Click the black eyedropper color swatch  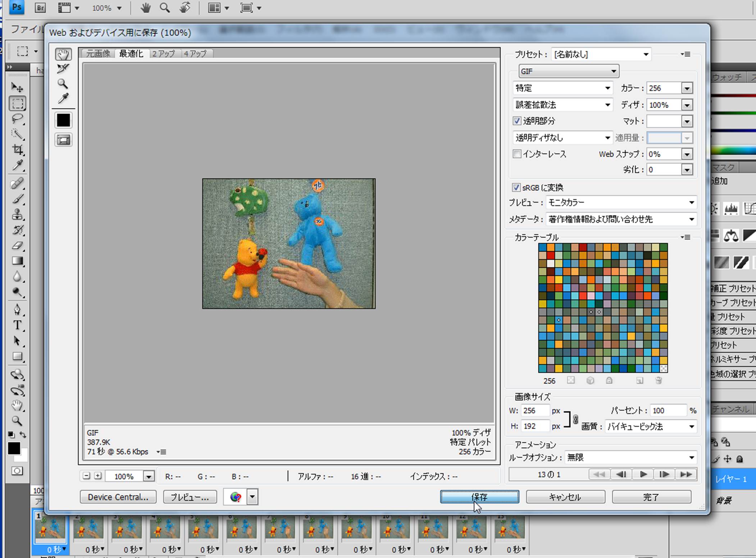click(63, 120)
